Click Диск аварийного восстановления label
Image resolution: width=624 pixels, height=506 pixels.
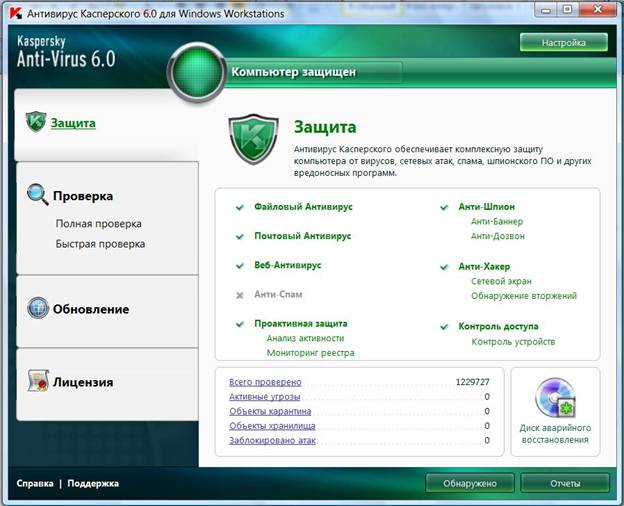(x=555, y=434)
